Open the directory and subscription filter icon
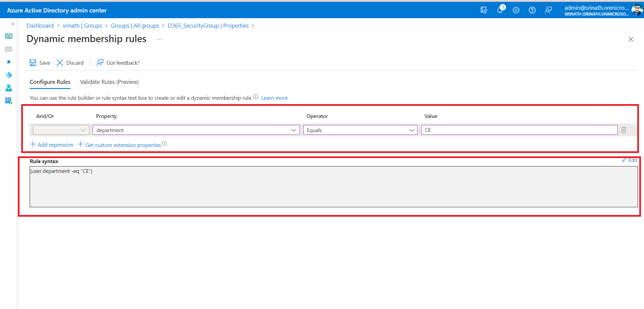Screen dimensions: 644x309 (484, 10)
